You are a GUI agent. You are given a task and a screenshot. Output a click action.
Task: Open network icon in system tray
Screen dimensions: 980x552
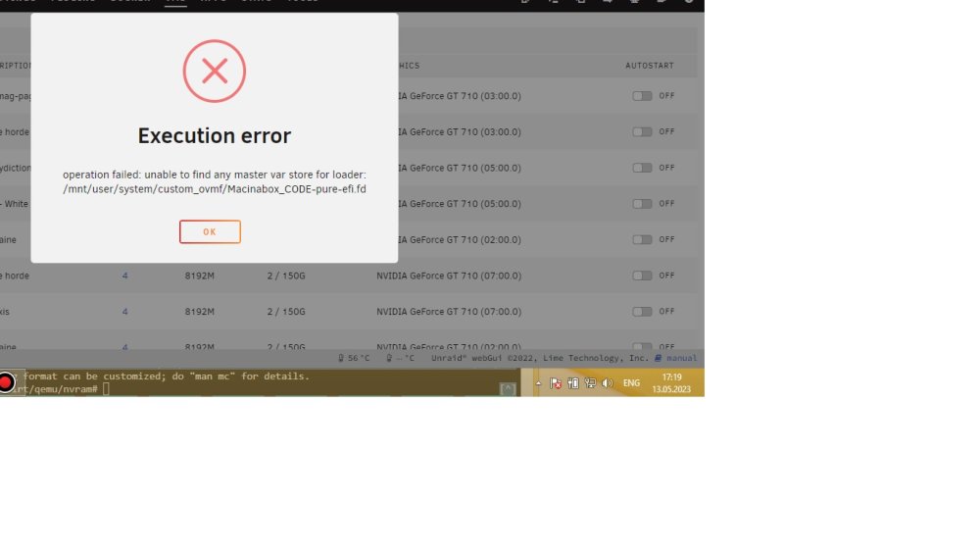click(x=590, y=383)
